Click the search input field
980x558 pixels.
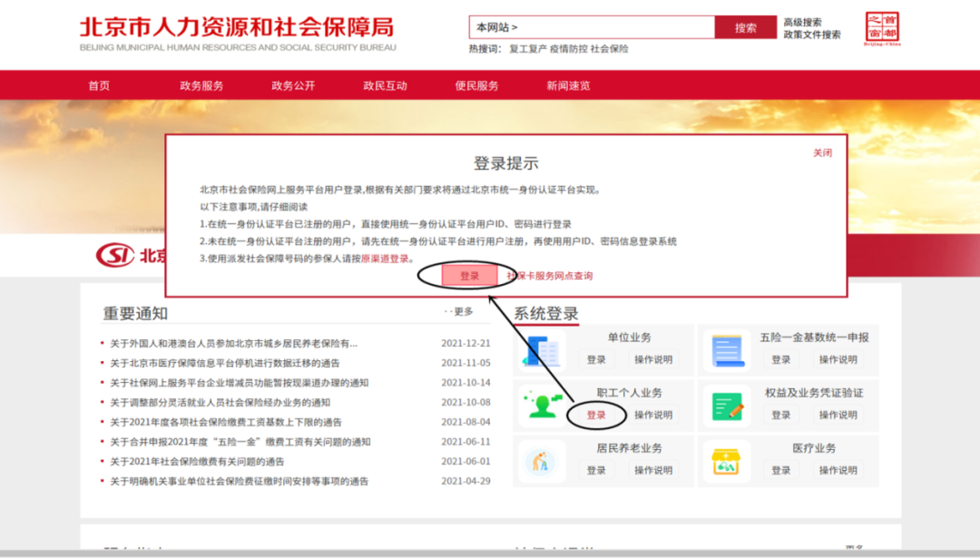(x=592, y=27)
